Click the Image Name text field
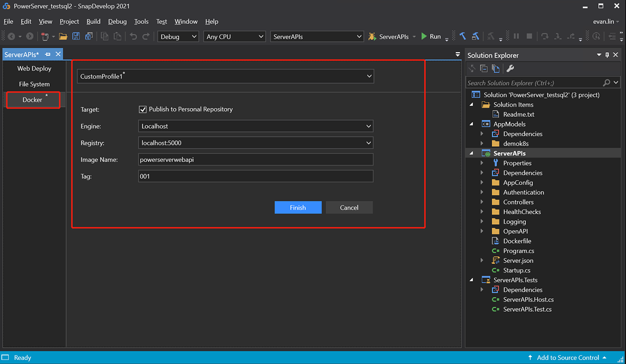The width and height of the screenshot is (626, 364). tap(256, 160)
